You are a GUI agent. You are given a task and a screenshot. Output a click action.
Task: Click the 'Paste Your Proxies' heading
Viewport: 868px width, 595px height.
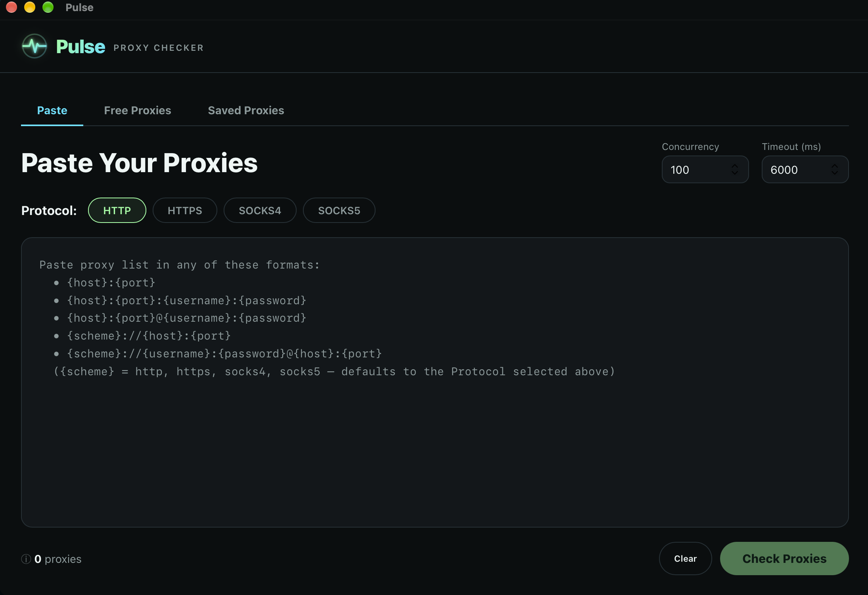140,163
